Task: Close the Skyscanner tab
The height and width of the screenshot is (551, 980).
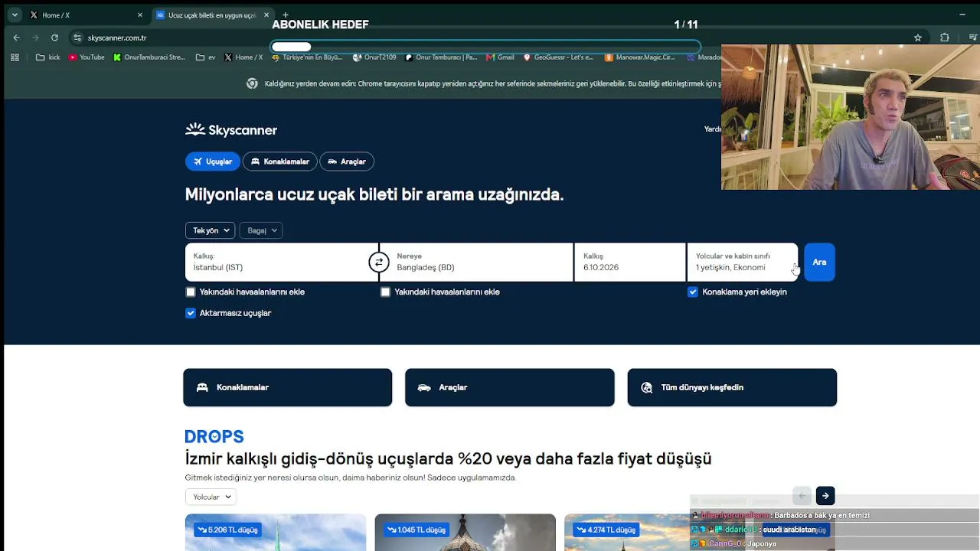Action: pyautogui.click(x=266, y=15)
